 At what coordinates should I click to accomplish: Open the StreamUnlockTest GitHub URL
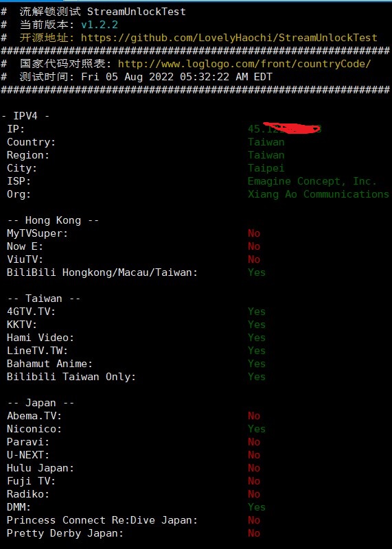[x=229, y=38]
